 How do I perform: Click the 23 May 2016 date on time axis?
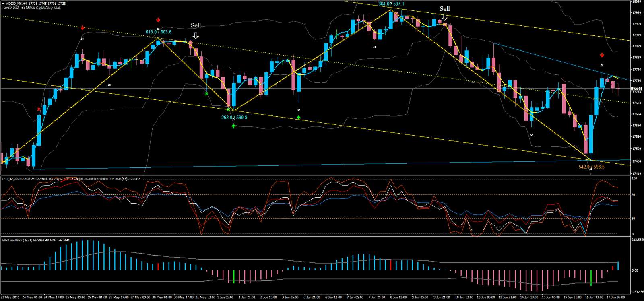10,297
